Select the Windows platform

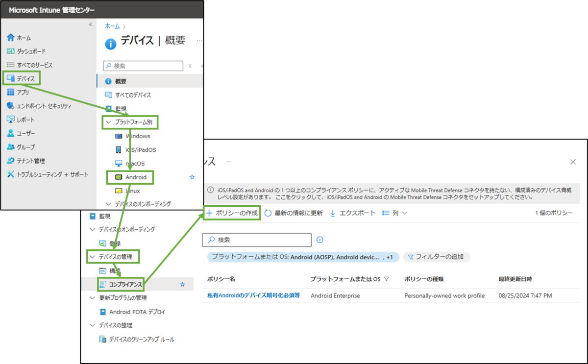tap(132, 136)
